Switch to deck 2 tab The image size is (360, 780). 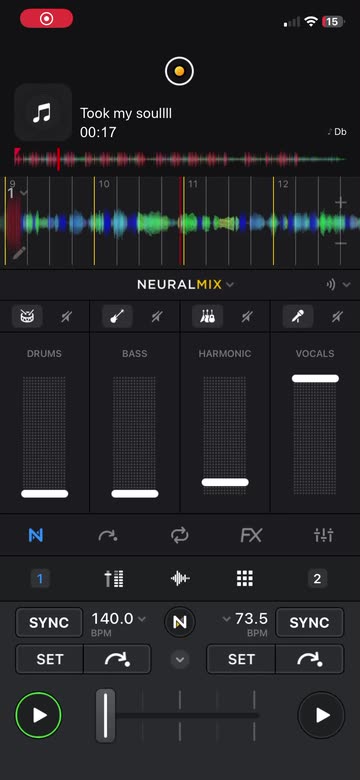click(x=317, y=579)
